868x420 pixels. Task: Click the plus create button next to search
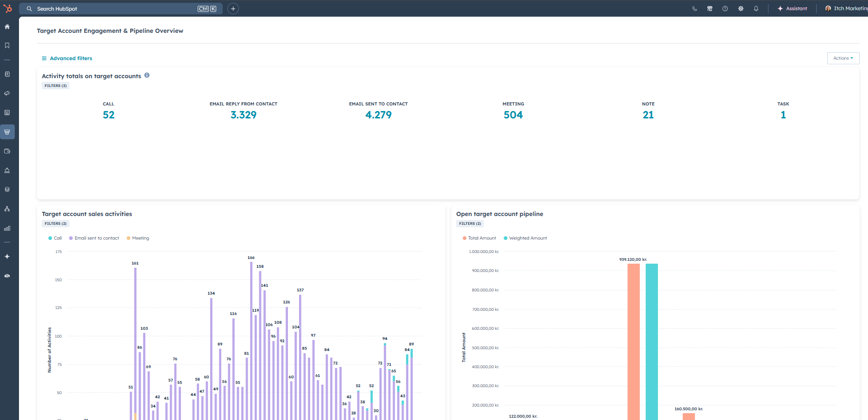(233, 8)
